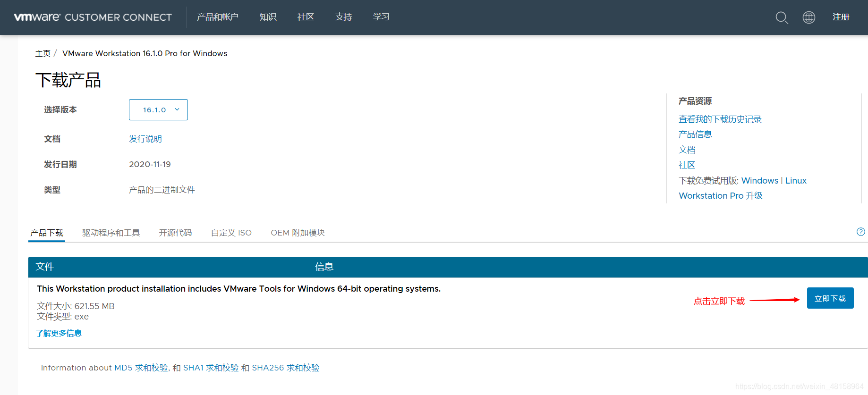Open MD5 求和校验 link
The width and height of the screenshot is (868, 395).
pyautogui.click(x=141, y=368)
